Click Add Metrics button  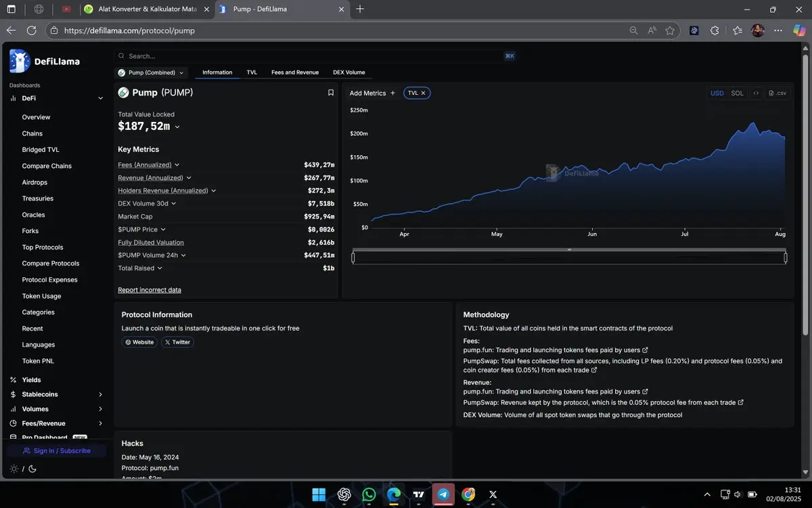[x=372, y=93]
